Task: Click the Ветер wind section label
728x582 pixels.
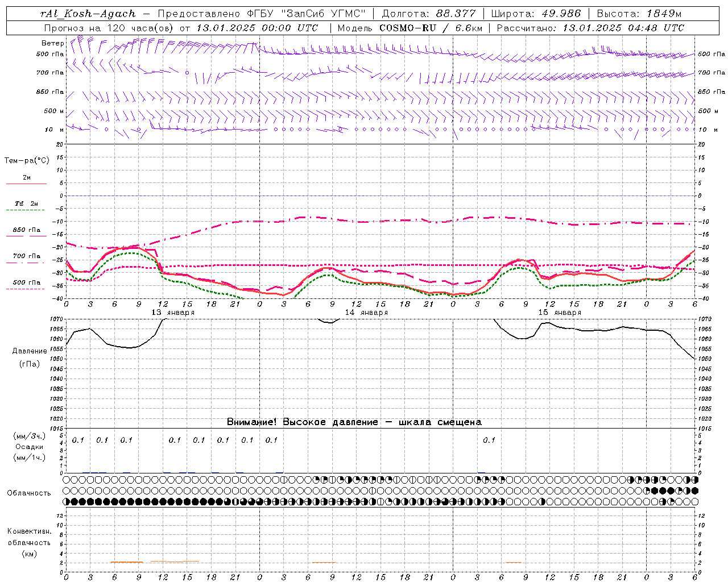Action: (52, 43)
